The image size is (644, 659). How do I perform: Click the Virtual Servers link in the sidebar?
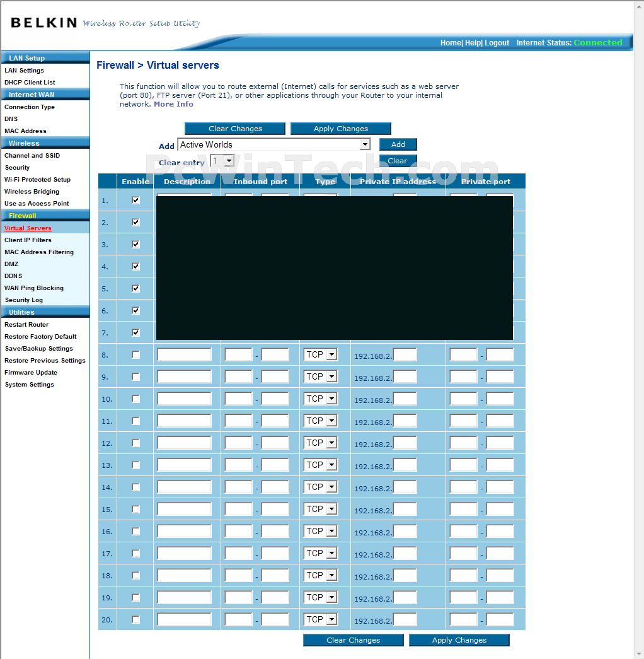pos(28,228)
